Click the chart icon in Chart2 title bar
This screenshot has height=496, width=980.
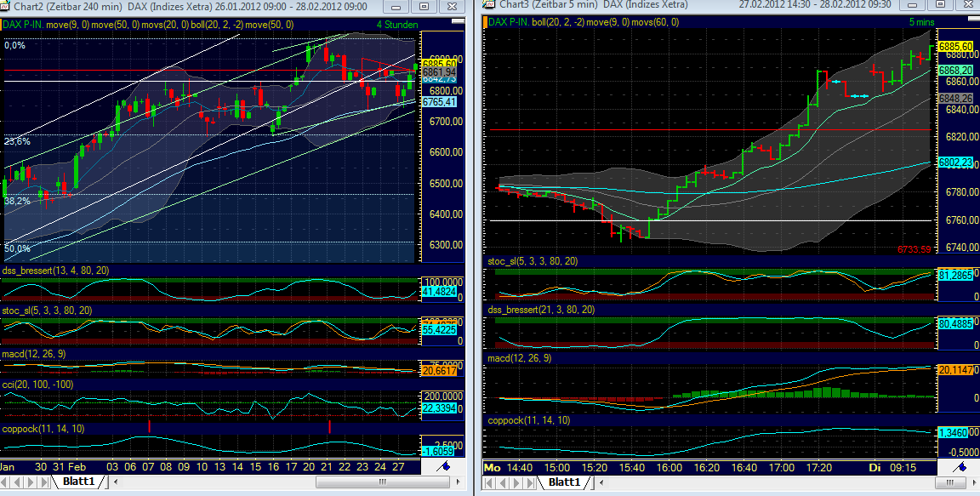(7, 7)
